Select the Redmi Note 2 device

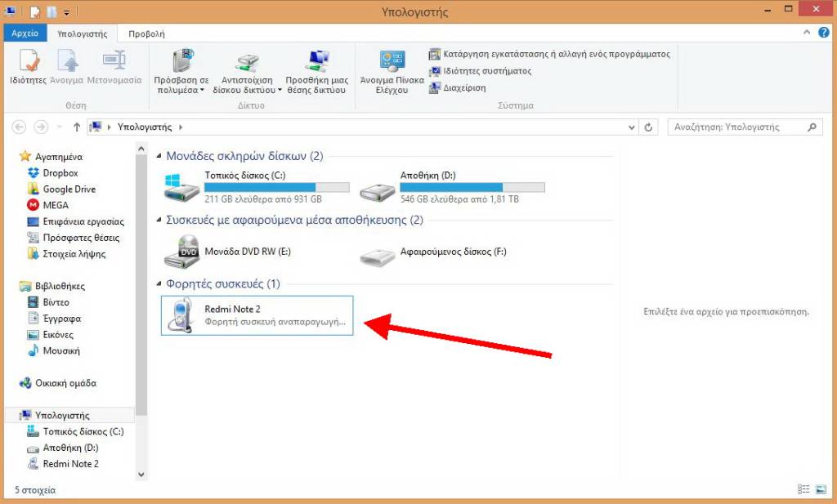[x=257, y=316]
